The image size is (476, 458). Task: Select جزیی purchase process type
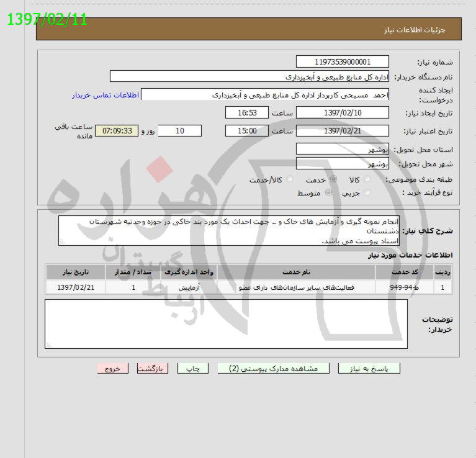coord(367,193)
